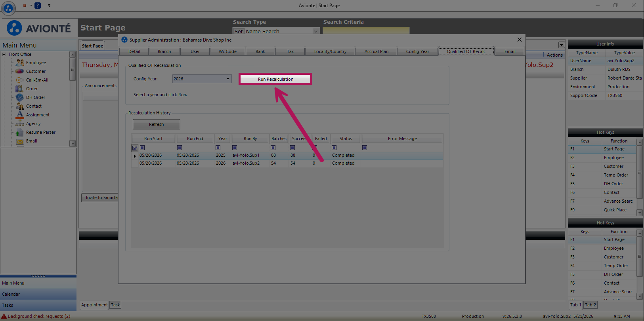
Task: Open the Actions menu on the Start Page
Action: click(x=555, y=55)
